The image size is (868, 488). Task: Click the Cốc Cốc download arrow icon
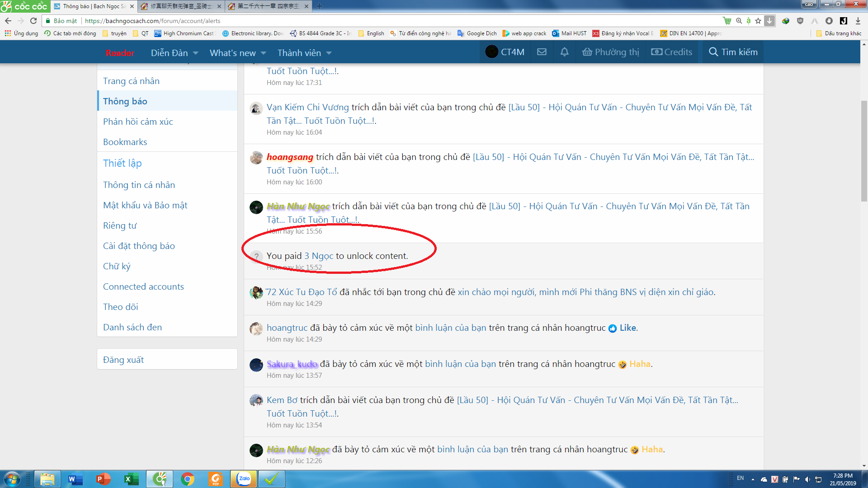(769, 21)
